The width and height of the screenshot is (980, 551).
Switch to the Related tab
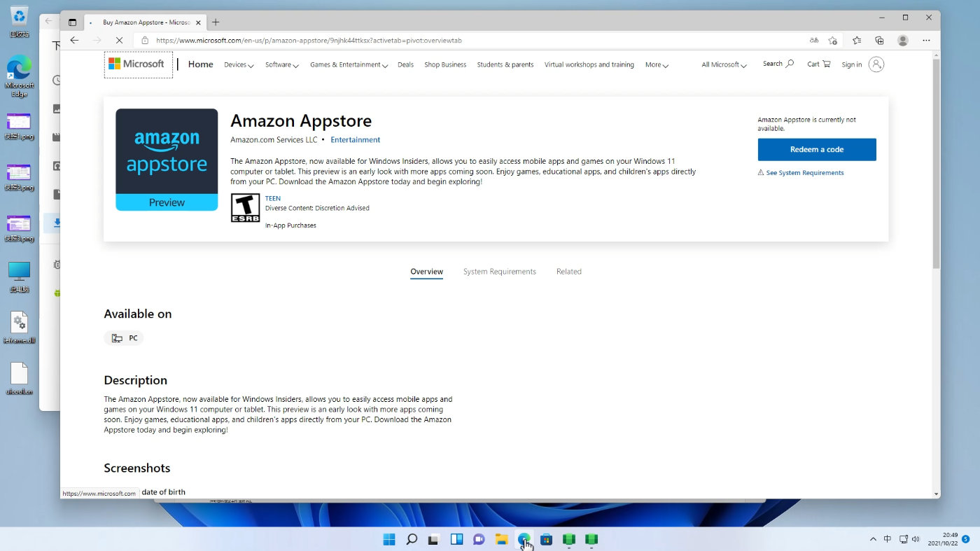click(569, 272)
